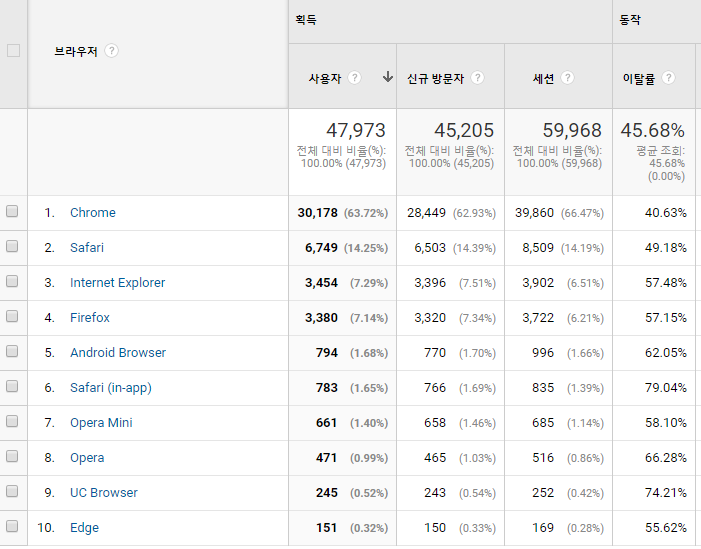Open the UC Browser link
Image resolution: width=701 pixels, height=549 pixels.
(x=104, y=493)
